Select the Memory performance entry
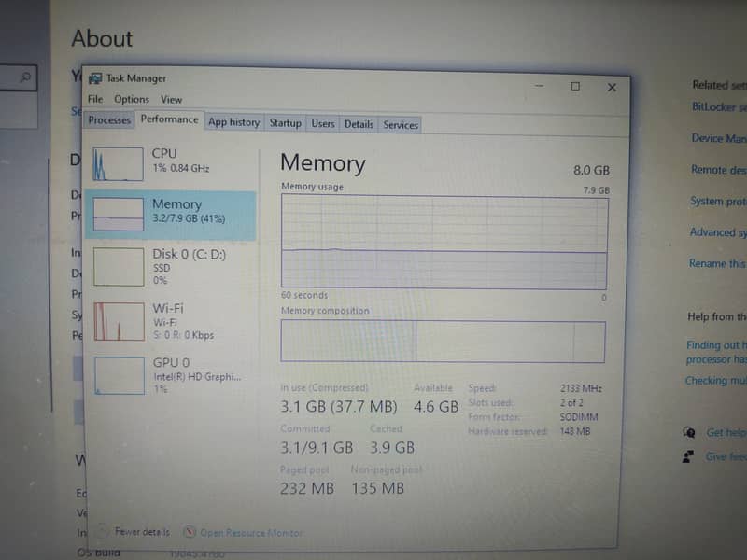This screenshot has width=747, height=560. click(171, 216)
